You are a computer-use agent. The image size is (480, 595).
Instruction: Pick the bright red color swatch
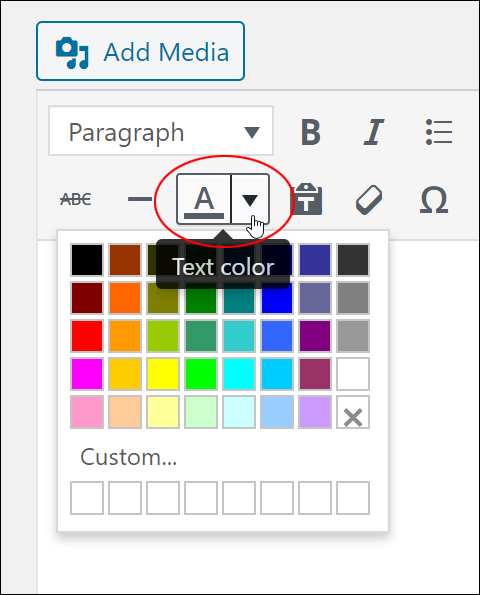[87, 336]
